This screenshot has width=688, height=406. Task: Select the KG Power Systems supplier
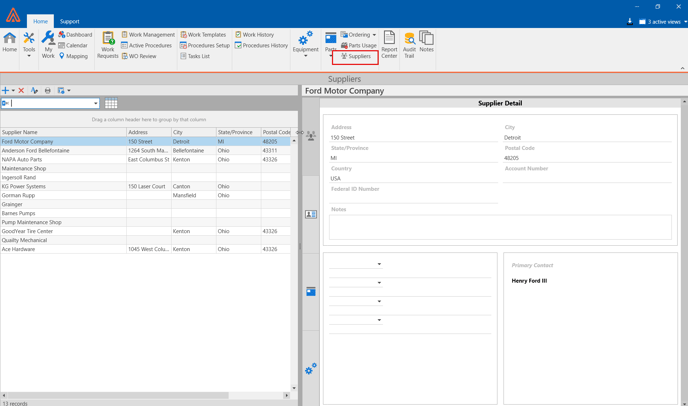[145, 187]
